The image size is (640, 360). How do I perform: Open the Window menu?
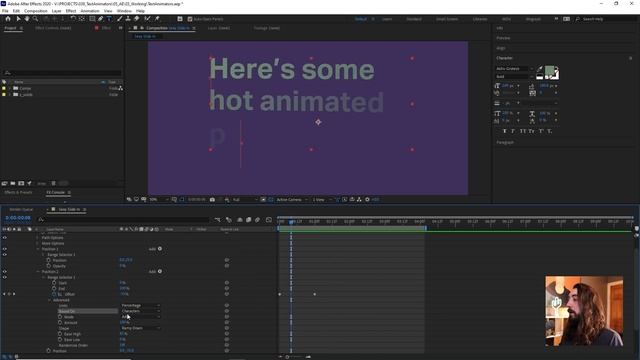click(124, 11)
